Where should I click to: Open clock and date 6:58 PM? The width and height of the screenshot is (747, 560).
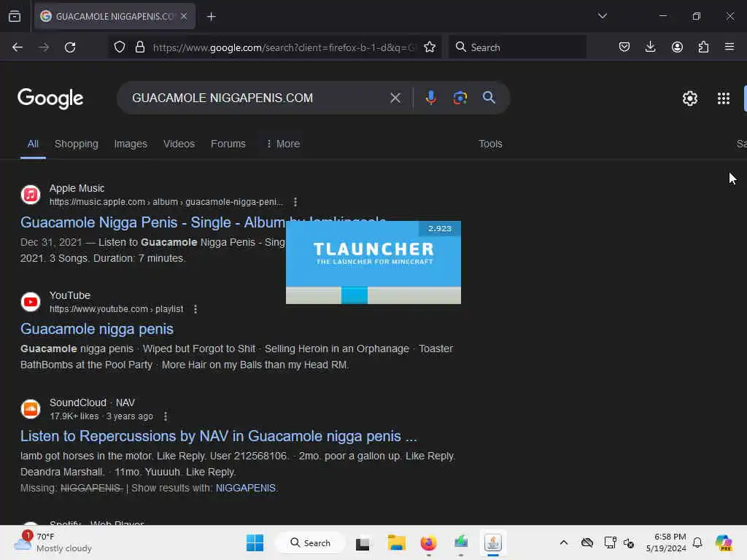[666, 542]
